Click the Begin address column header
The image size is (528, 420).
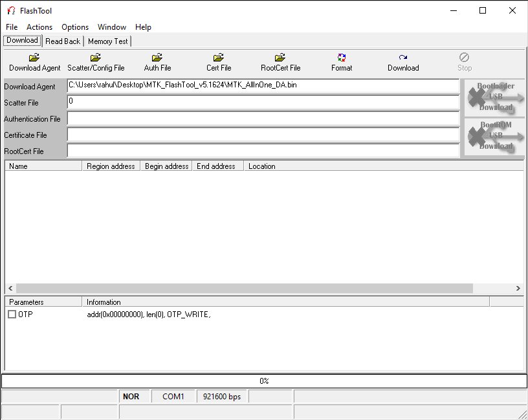click(166, 166)
